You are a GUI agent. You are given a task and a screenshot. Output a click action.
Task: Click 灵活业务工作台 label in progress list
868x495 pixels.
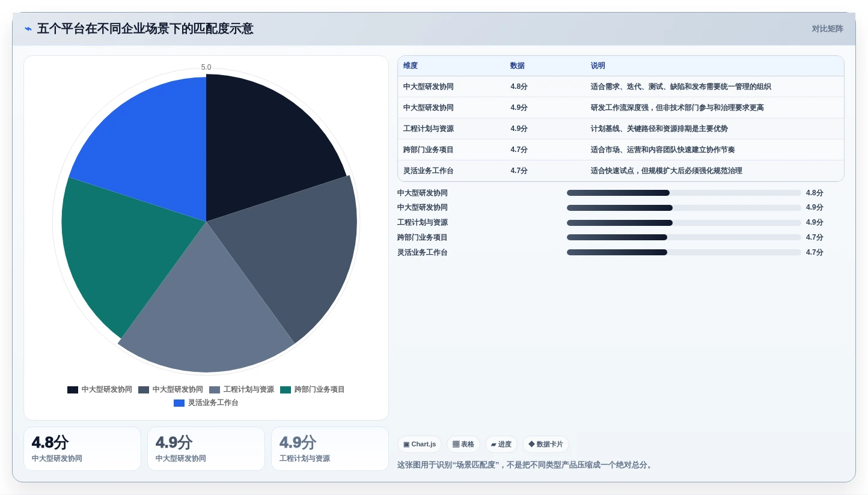[x=423, y=252]
